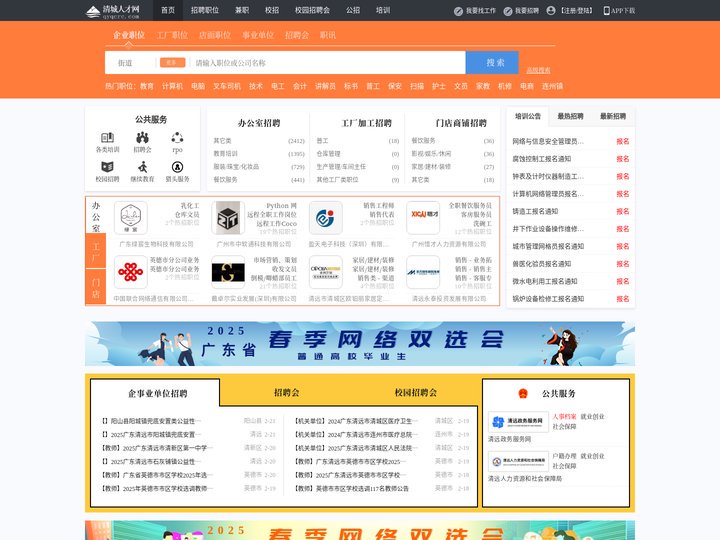Focus the job or company name search field

click(x=328, y=63)
